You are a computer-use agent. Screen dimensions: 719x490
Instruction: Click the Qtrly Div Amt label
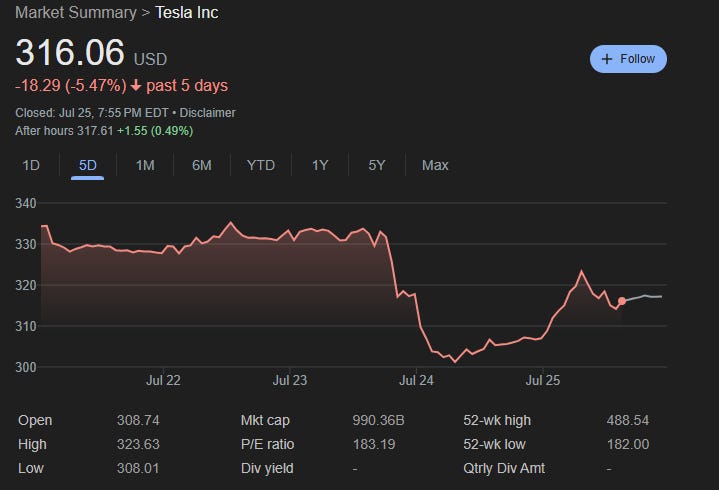(504, 468)
